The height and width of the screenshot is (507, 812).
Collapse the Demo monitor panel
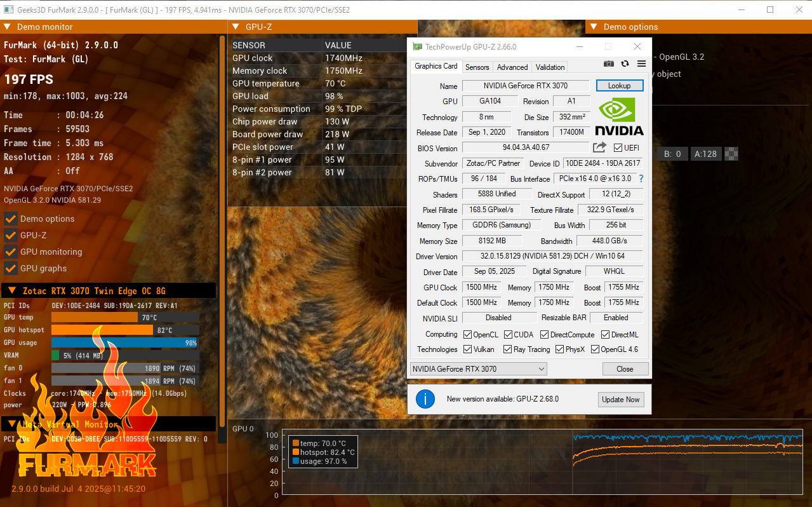tap(8, 27)
